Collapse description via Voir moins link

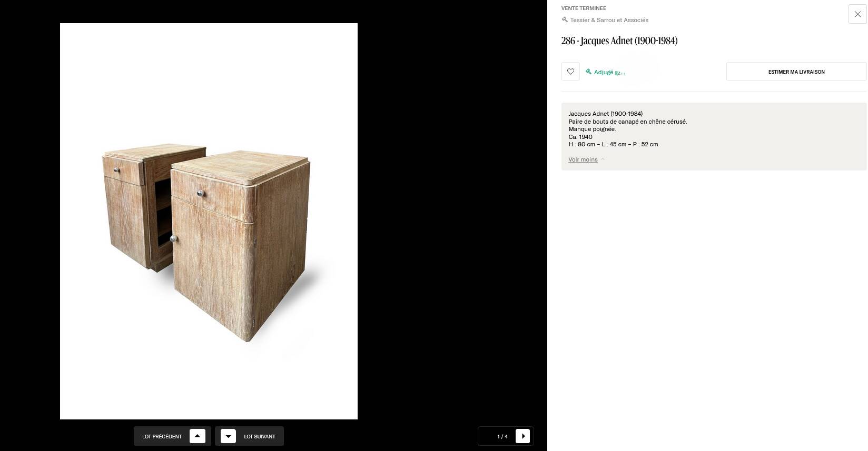[583, 159]
